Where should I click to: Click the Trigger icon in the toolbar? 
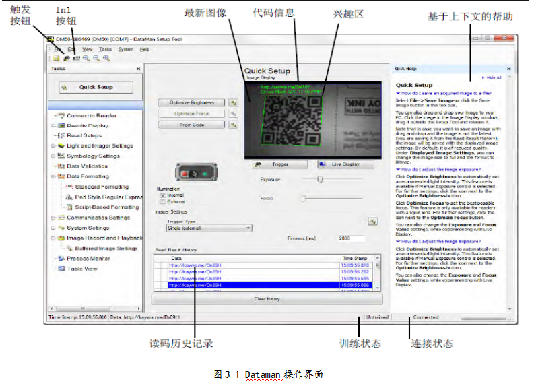67,58
